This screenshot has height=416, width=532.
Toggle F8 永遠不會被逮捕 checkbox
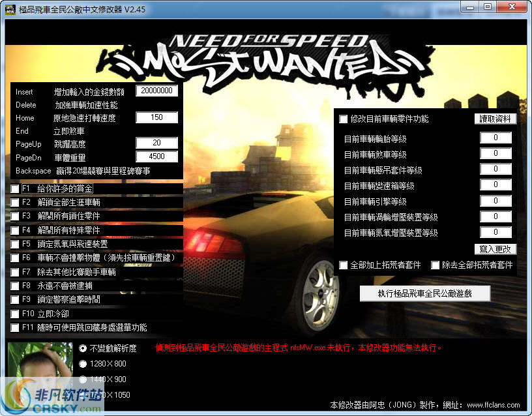15,286
